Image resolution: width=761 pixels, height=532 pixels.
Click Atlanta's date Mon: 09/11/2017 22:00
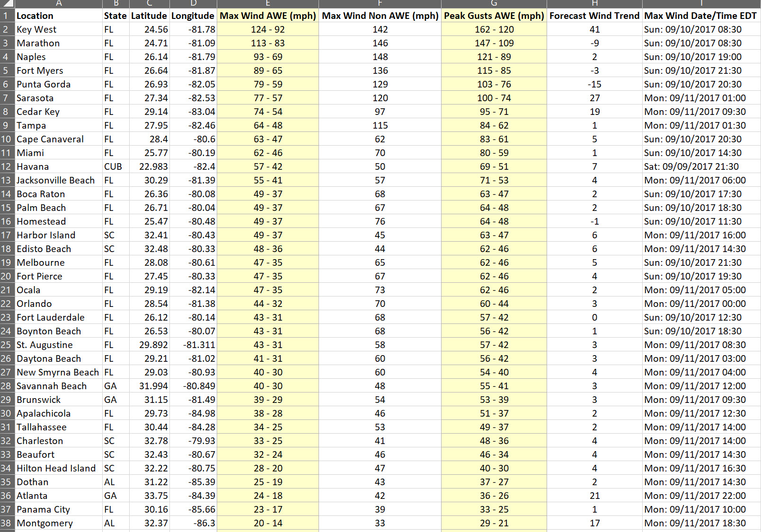point(700,496)
